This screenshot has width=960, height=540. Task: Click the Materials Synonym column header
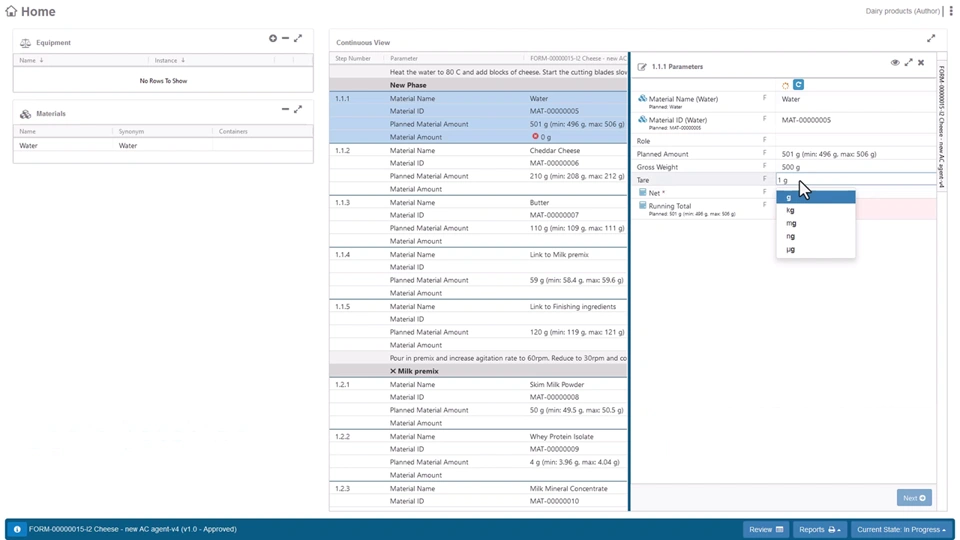point(131,132)
